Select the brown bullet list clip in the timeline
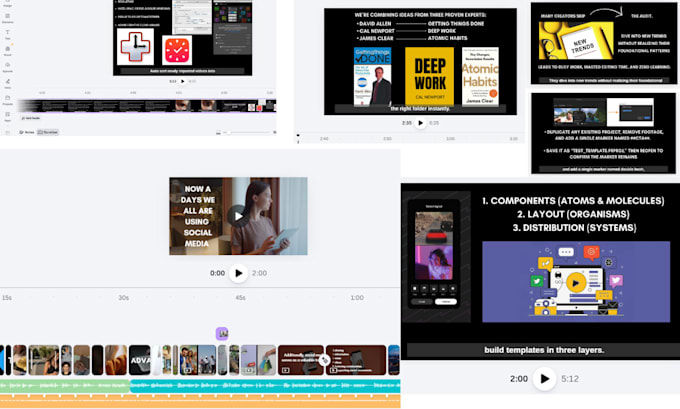680x409 pixels. pos(356,360)
